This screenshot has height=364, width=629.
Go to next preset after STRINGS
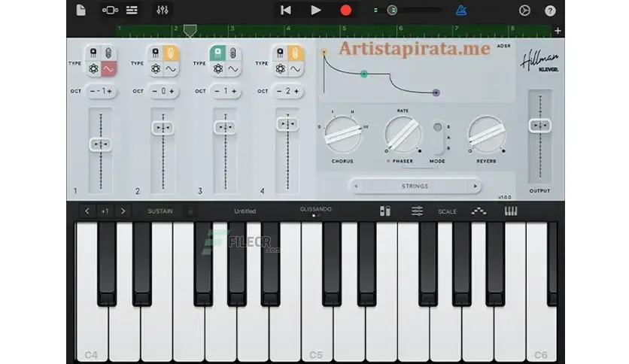476,186
